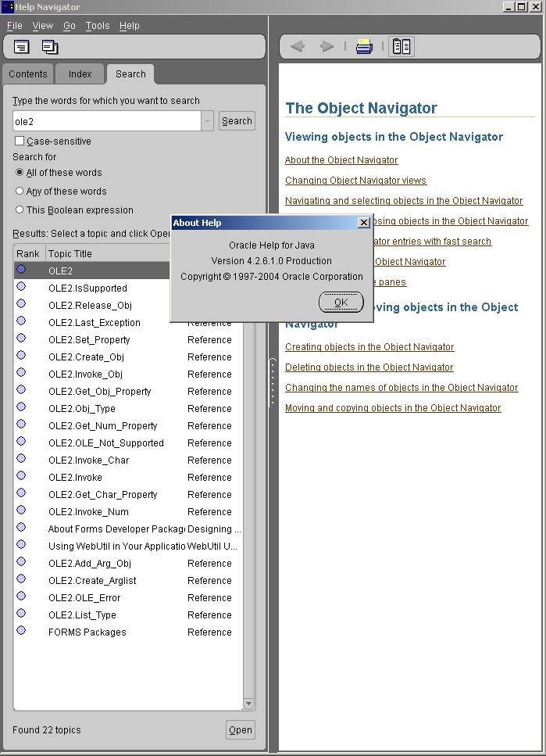This screenshot has height=756, width=546.
Task: Switch to the Contents tab
Action: pyautogui.click(x=28, y=74)
